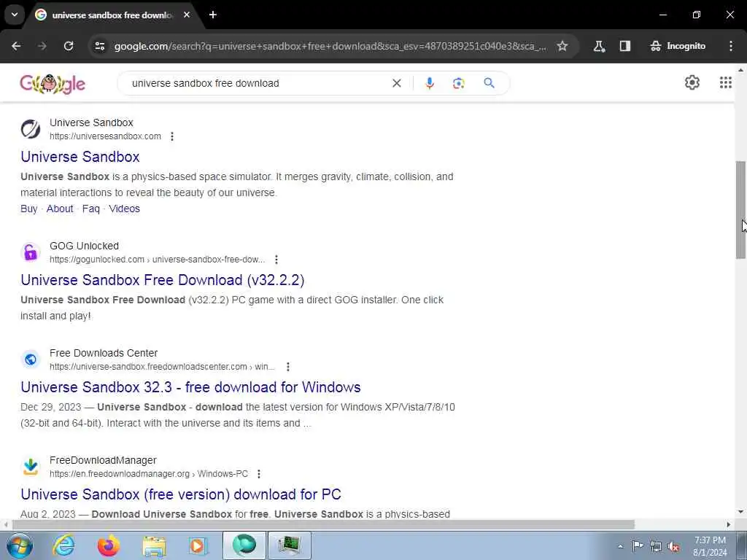Click the gogunlocked.com breadcrumb URL
Image resolution: width=747 pixels, height=560 pixels.
tap(158, 260)
